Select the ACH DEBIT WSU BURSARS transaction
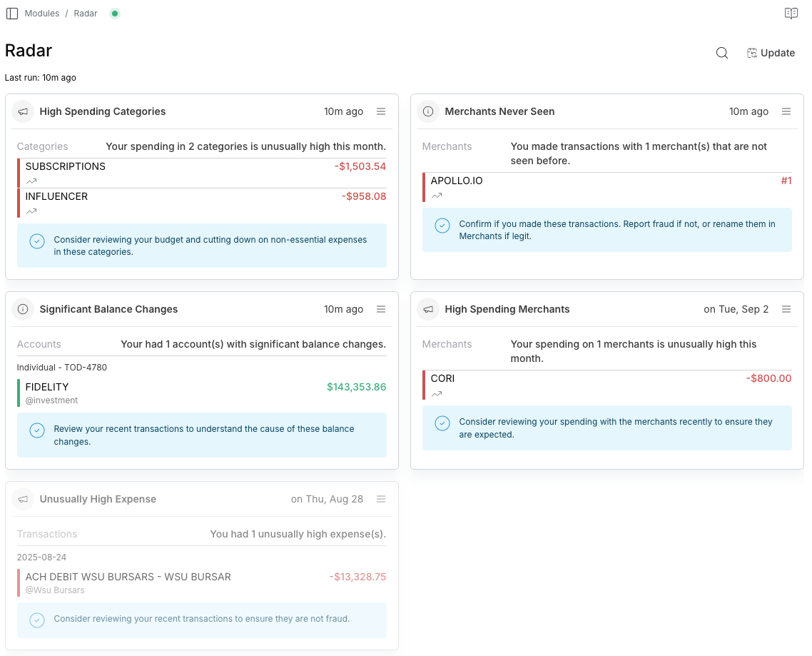The image size is (812, 656). pyautogui.click(x=128, y=577)
